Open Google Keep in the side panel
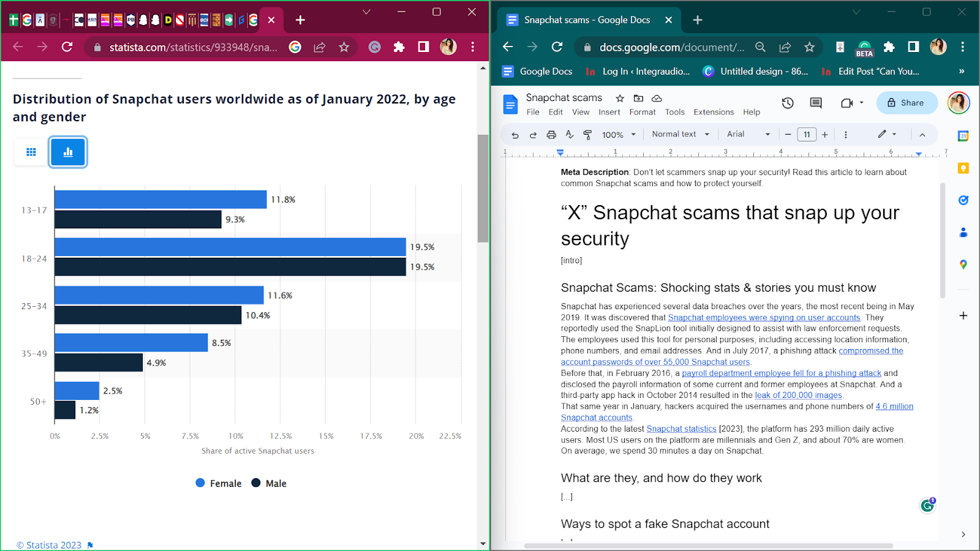Viewport: 980px width, 551px height. pos(963,168)
